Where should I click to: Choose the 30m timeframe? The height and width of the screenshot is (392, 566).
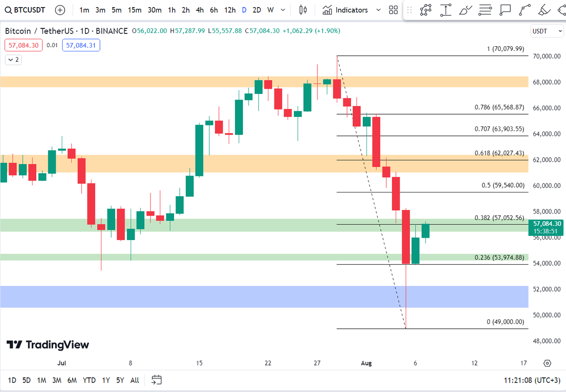tap(154, 10)
